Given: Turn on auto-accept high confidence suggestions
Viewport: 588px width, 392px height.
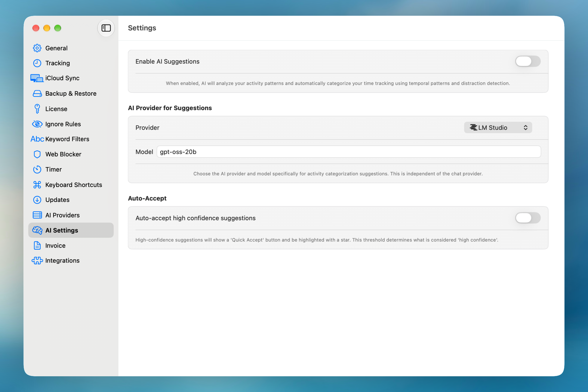Looking at the screenshot, I should pyautogui.click(x=528, y=218).
